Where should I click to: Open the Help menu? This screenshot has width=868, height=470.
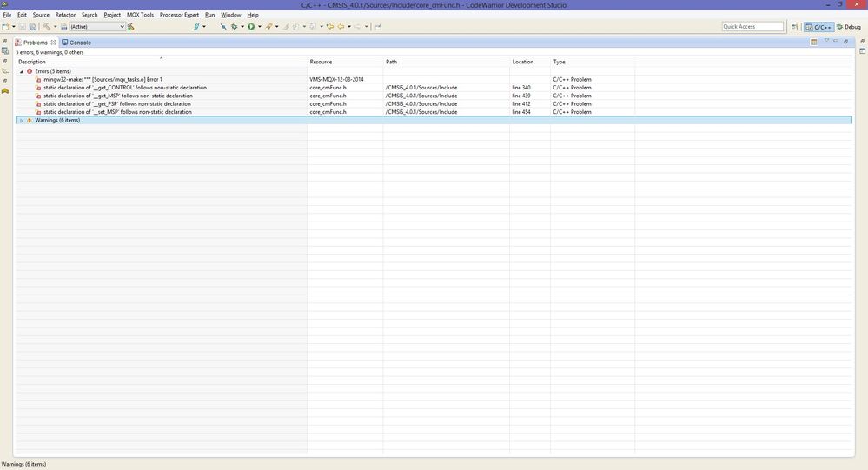(x=253, y=15)
